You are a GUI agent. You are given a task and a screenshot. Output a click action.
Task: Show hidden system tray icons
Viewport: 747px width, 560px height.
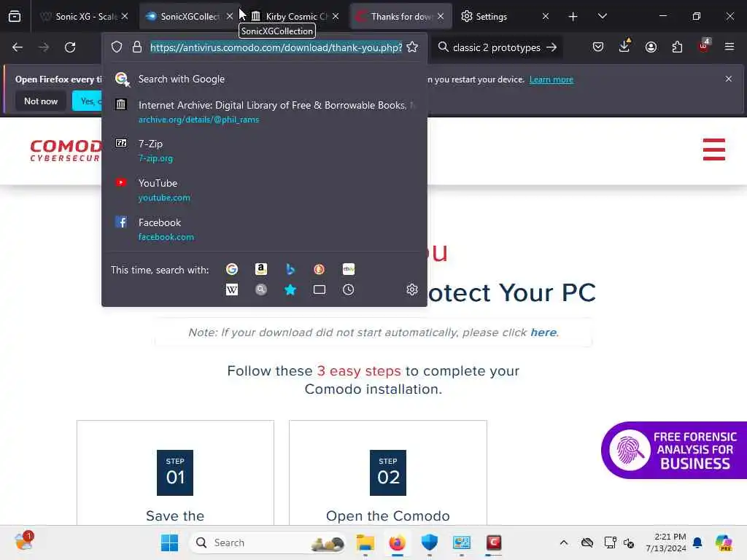(564, 542)
